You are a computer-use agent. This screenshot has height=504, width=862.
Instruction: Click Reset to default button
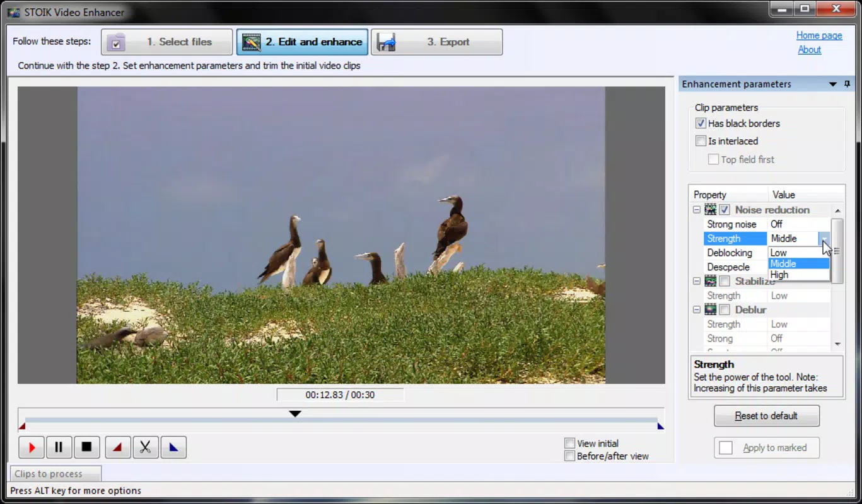[766, 416]
